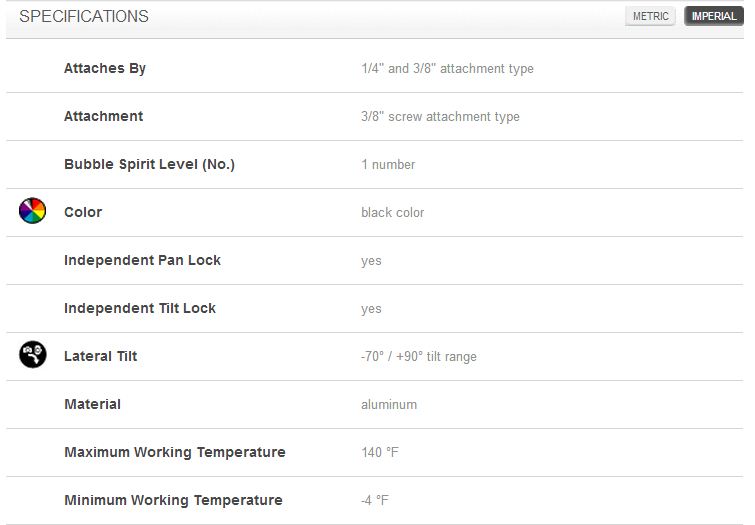Click Maximum Working Temperature label
The height and width of the screenshot is (525, 755).
click(x=175, y=452)
